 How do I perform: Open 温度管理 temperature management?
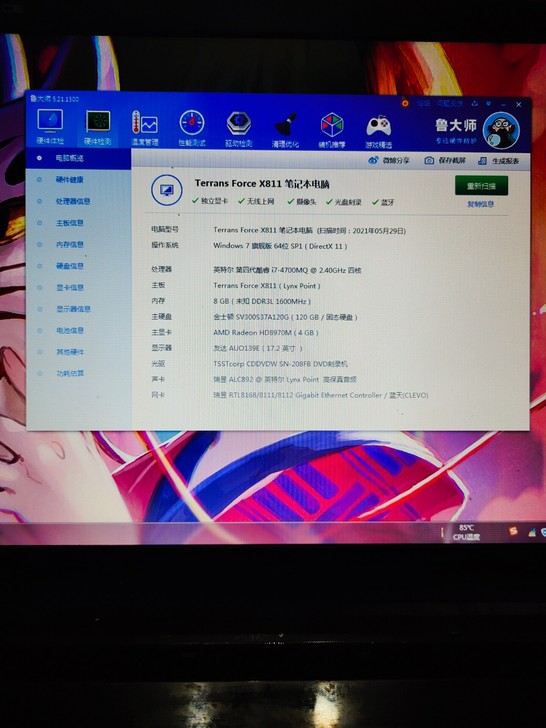[x=144, y=128]
